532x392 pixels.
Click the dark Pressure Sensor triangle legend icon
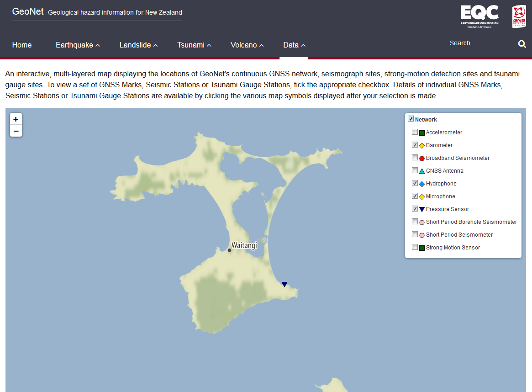tap(422, 209)
